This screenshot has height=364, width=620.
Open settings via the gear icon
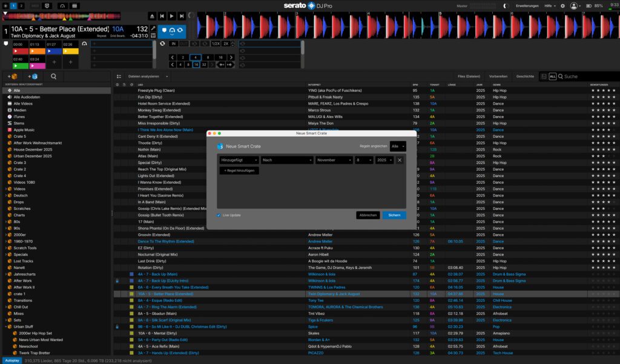coord(562,5)
